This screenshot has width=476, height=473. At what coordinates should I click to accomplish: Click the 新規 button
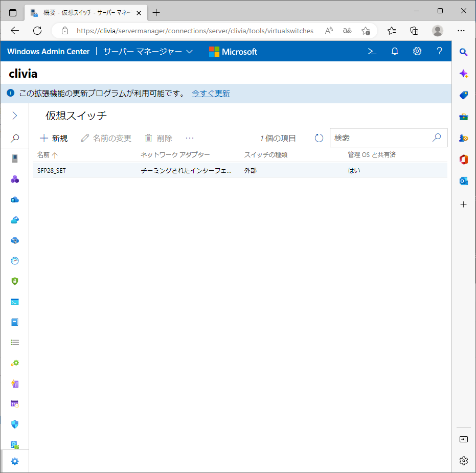pos(54,138)
